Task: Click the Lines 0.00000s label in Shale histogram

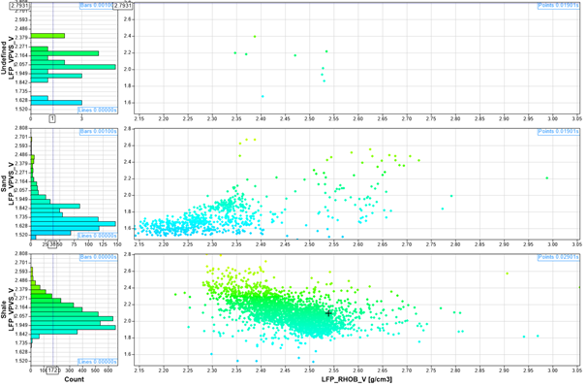Action: [x=98, y=362]
